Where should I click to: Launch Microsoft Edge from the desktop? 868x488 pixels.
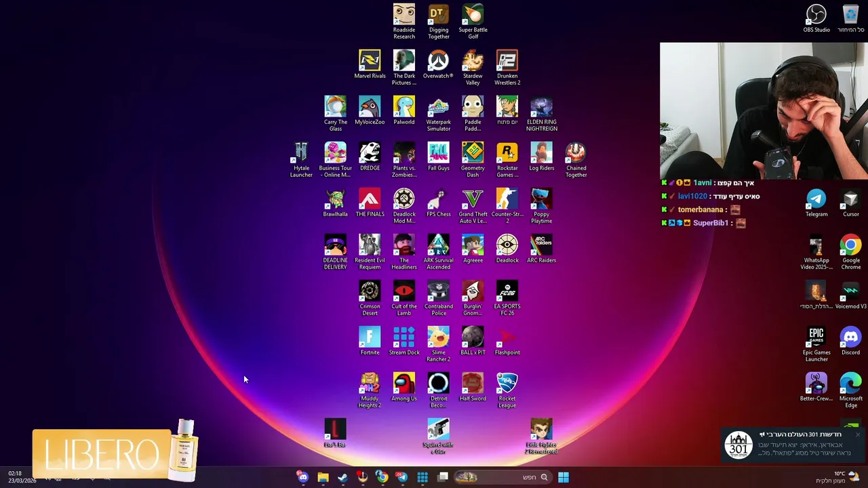(850, 390)
